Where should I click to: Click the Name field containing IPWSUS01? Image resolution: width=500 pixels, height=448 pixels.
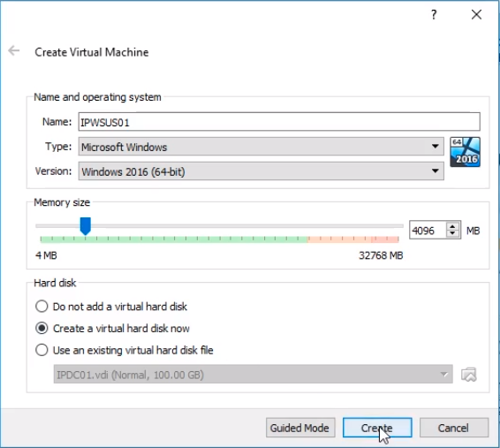point(279,122)
